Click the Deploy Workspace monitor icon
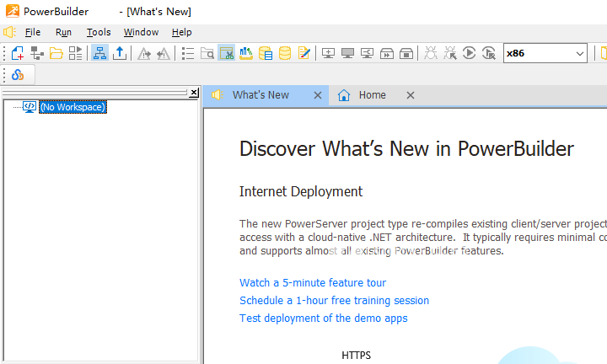Image resolution: width=607 pixels, height=364 pixels. [367, 53]
